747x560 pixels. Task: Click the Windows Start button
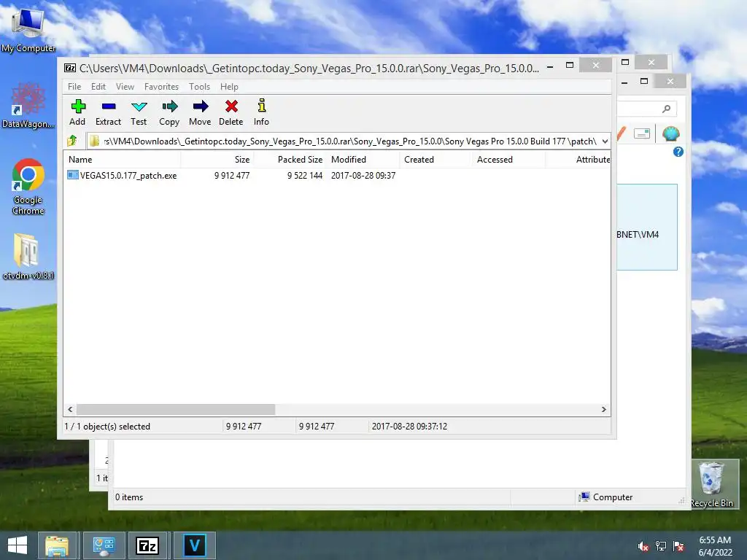click(x=18, y=545)
